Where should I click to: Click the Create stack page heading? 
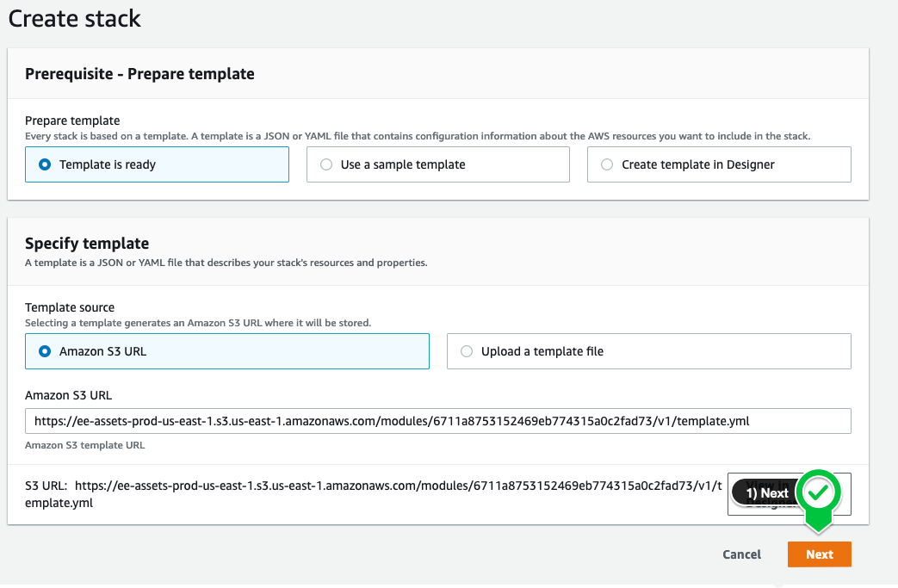click(x=74, y=18)
